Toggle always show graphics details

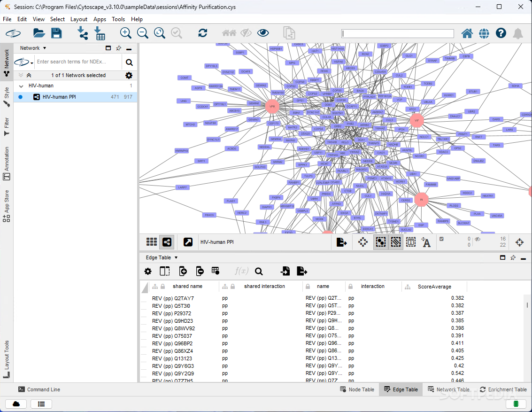click(362, 242)
